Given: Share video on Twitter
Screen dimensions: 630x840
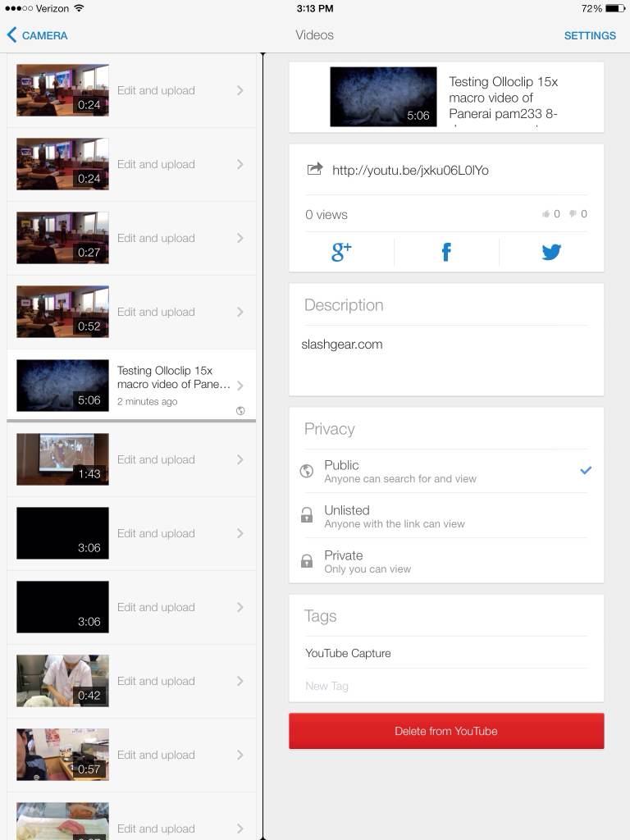Looking at the screenshot, I should pyautogui.click(x=551, y=253).
